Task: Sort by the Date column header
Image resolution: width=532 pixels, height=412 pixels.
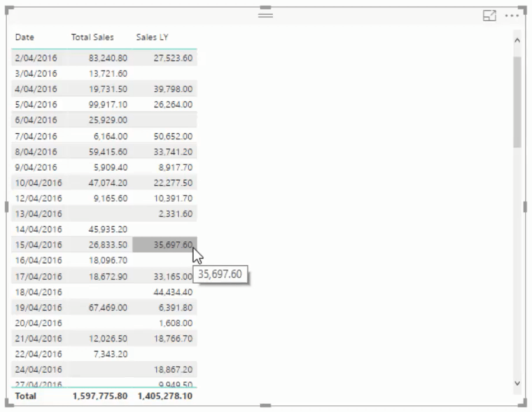Action: click(25, 38)
